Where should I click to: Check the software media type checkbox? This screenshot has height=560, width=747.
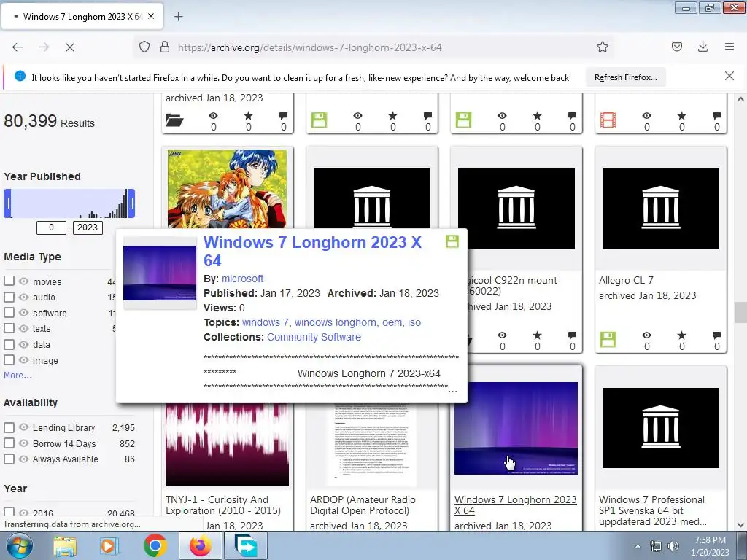click(x=9, y=312)
